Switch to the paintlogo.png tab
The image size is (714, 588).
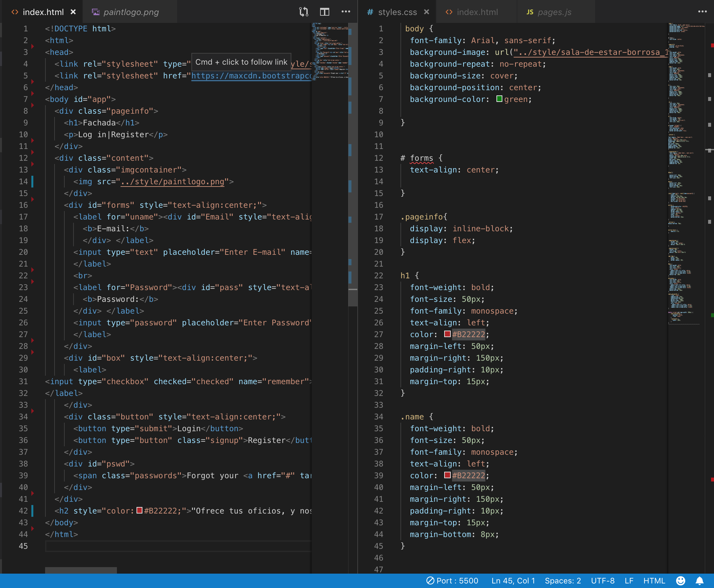(x=131, y=12)
